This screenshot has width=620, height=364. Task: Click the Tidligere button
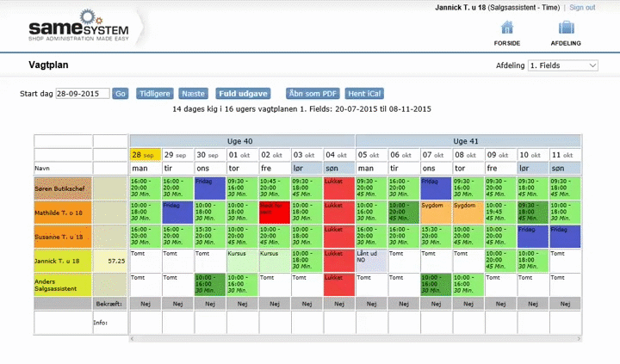click(x=154, y=93)
